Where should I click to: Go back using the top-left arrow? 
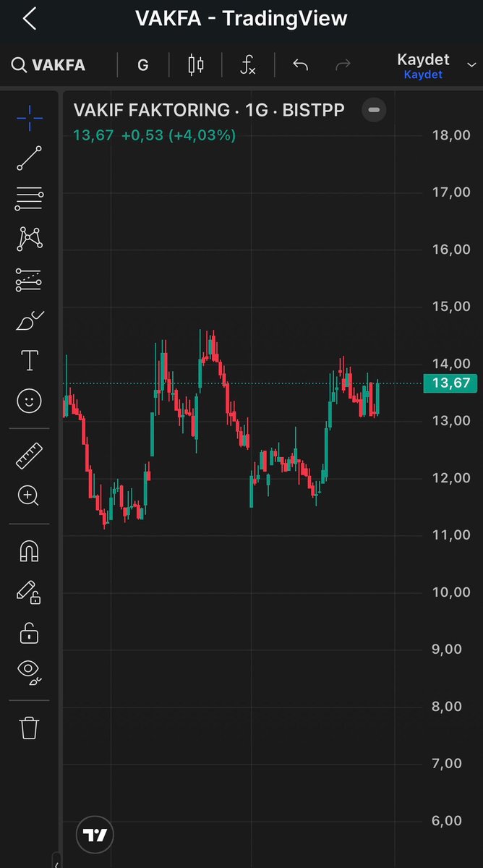[29, 19]
